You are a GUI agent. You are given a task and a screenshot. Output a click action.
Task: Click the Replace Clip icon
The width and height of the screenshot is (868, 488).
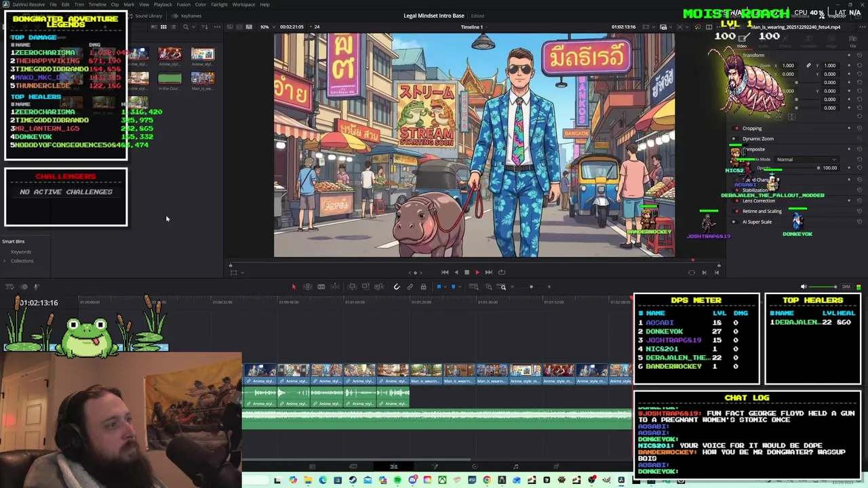coord(379,287)
